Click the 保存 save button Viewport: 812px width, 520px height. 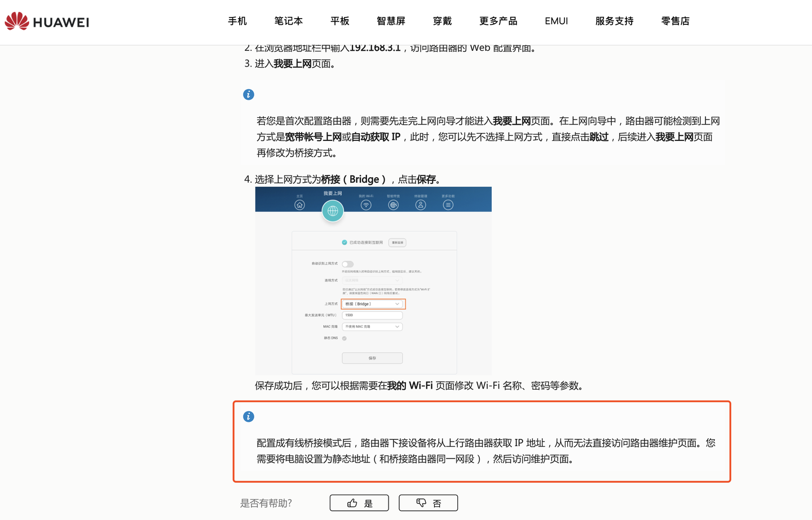372,358
